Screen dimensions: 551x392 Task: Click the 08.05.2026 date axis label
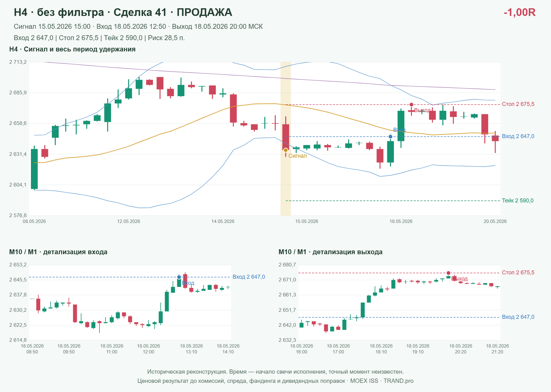point(34,221)
